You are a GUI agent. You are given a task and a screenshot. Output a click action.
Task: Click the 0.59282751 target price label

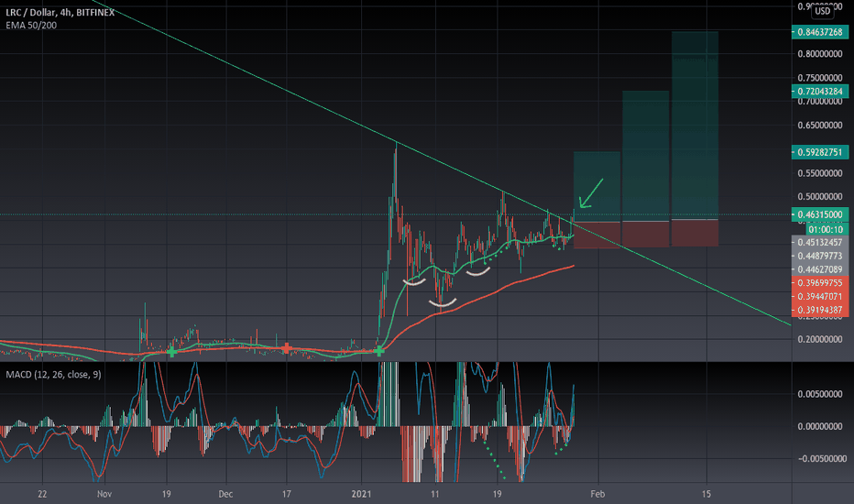(x=820, y=152)
